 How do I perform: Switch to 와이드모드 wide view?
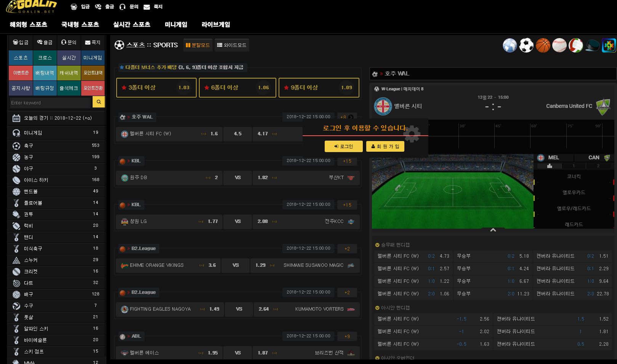pyautogui.click(x=232, y=45)
